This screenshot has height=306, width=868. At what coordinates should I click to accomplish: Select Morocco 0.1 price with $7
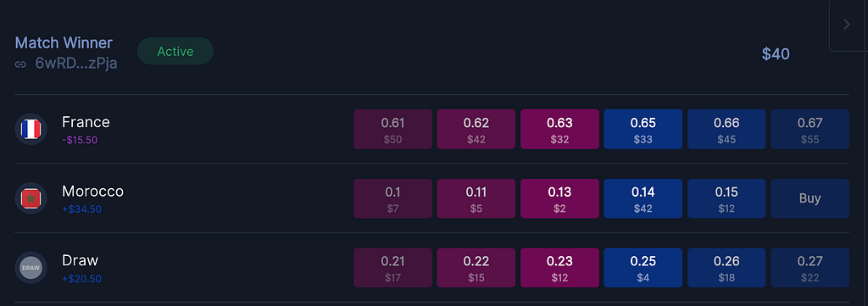(393, 198)
